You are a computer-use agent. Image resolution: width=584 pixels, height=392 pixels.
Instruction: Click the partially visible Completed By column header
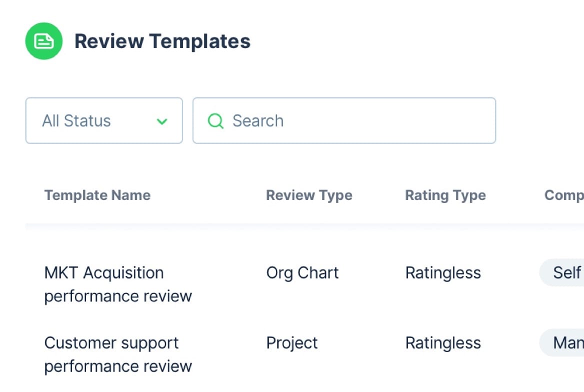(x=564, y=195)
